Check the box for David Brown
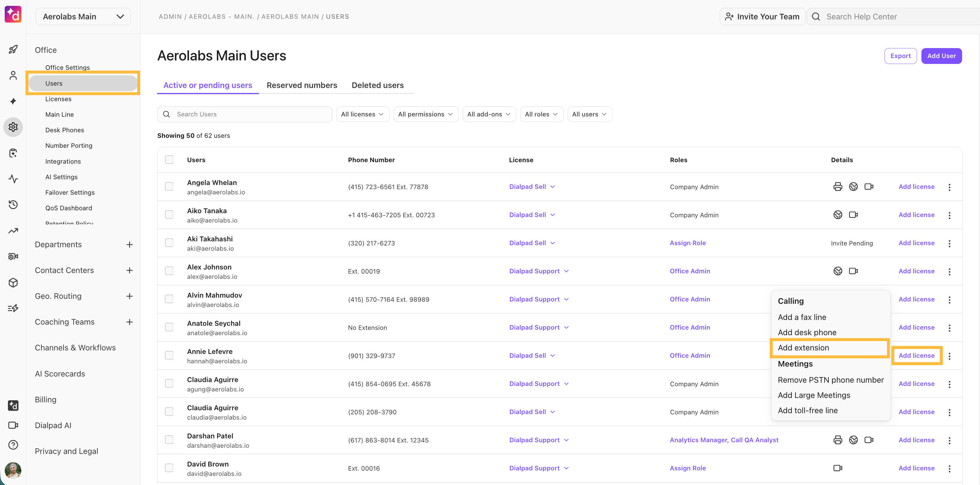Viewport: 980px width, 485px height. [x=169, y=468]
